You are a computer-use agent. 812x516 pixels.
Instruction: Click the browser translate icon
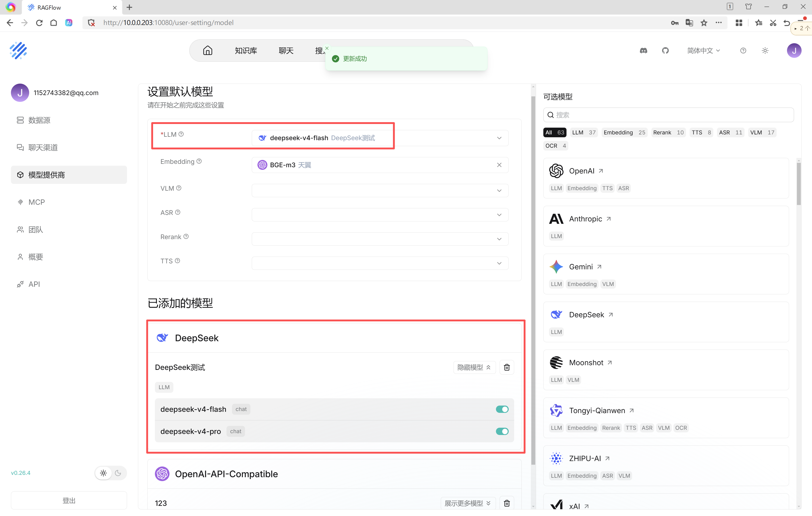[689, 23]
